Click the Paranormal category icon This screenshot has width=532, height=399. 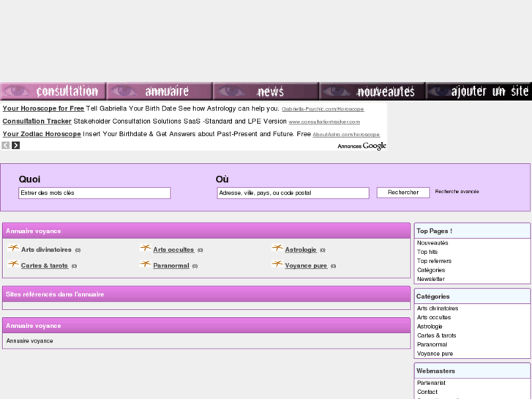(x=145, y=264)
